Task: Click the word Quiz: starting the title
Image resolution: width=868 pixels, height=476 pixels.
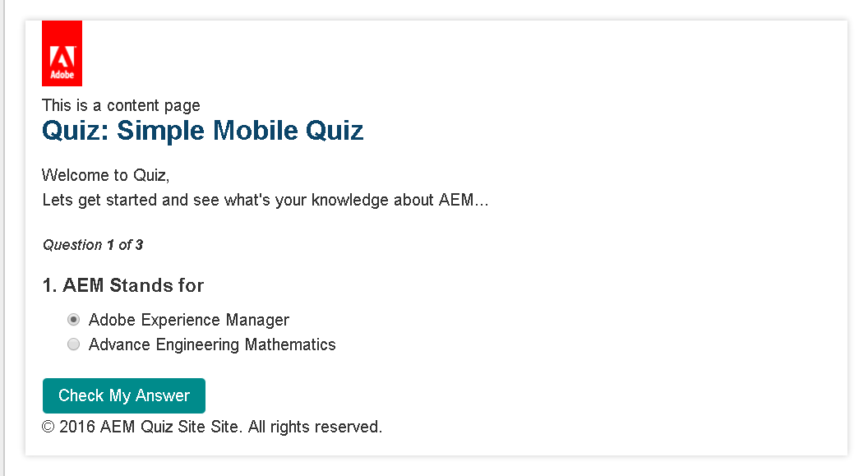Action: point(76,131)
